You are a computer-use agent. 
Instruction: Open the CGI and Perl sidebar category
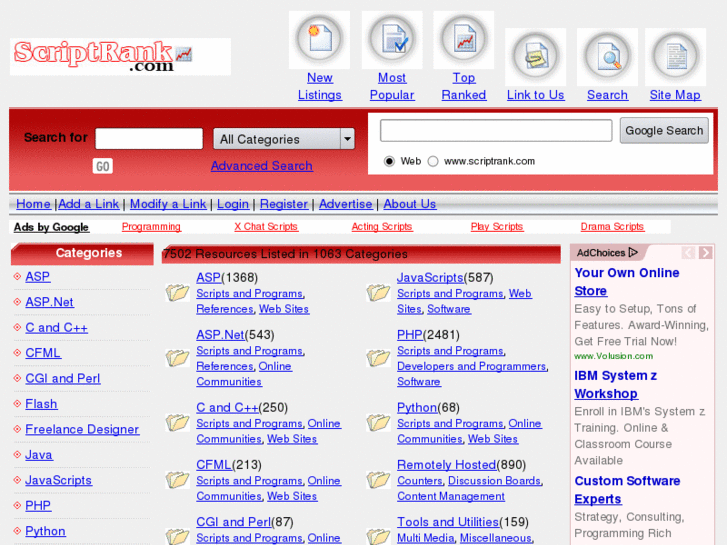click(63, 378)
